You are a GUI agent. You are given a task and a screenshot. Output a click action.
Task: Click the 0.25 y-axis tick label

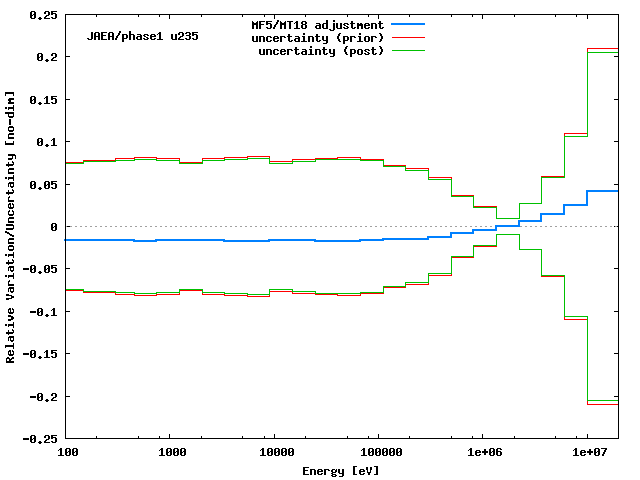pyautogui.click(x=43, y=15)
